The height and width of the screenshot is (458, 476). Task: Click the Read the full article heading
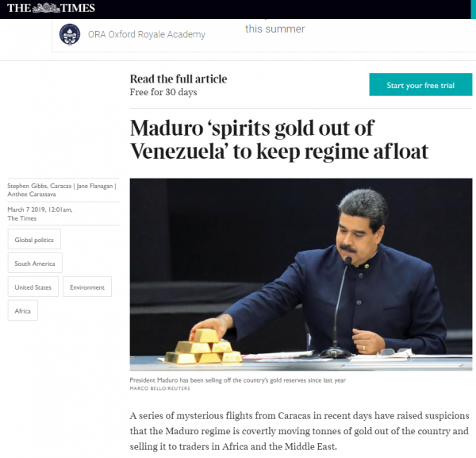178,79
